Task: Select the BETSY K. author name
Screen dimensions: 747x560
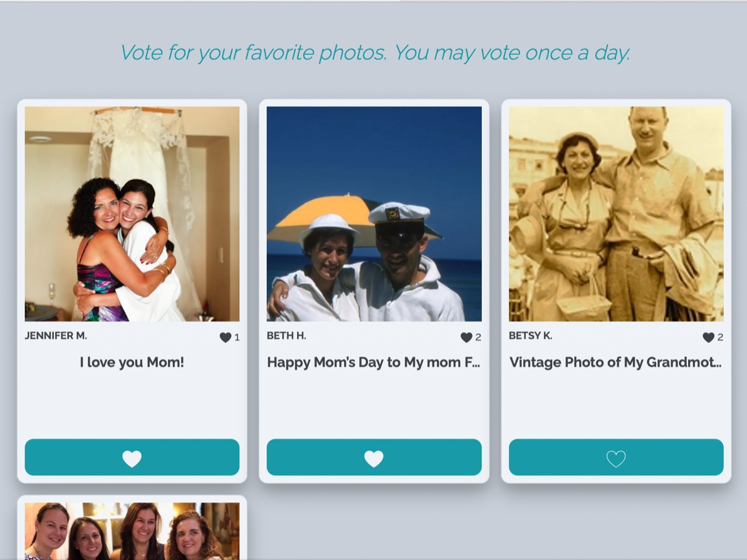Action: coord(530,336)
